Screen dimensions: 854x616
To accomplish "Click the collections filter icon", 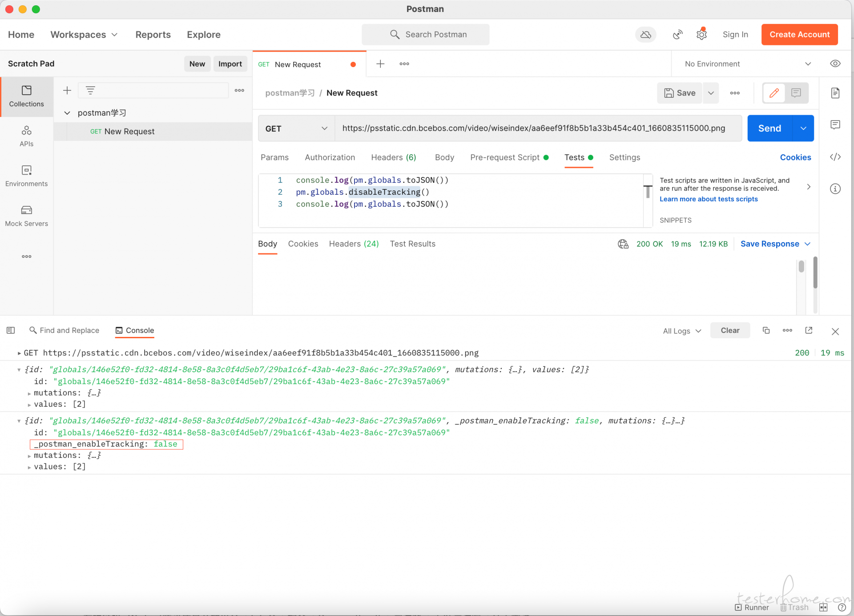I will pos(90,91).
